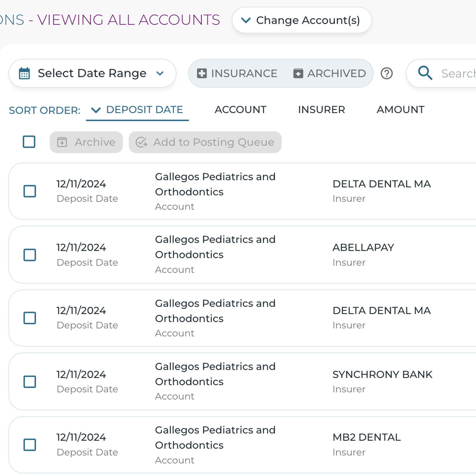Screen dimensions: 476x476
Task: Click the SORT ORDER: label
Action: click(x=45, y=110)
